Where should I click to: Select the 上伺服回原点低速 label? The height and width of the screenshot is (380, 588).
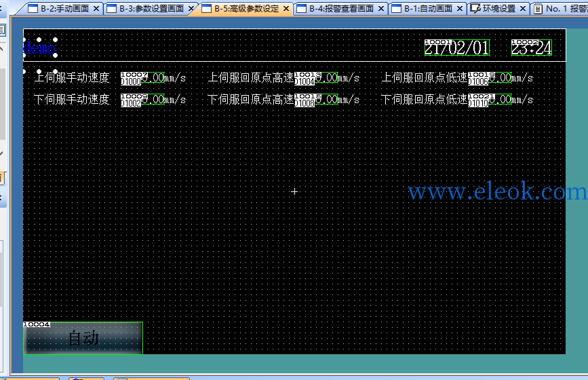click(424, 78)
